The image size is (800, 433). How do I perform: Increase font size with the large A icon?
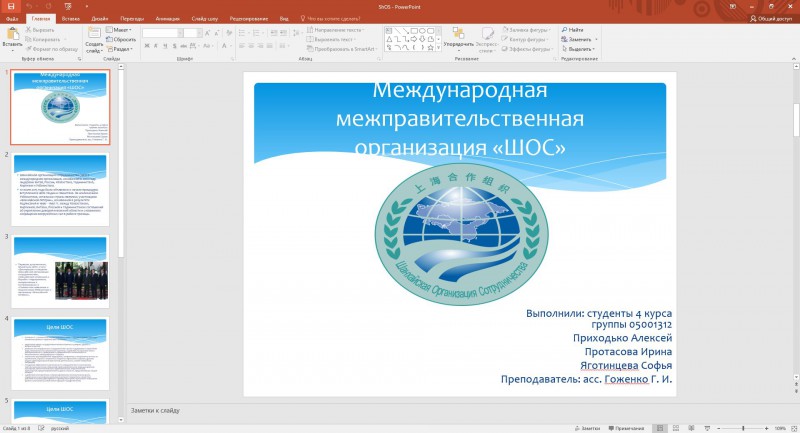[208, 33]
